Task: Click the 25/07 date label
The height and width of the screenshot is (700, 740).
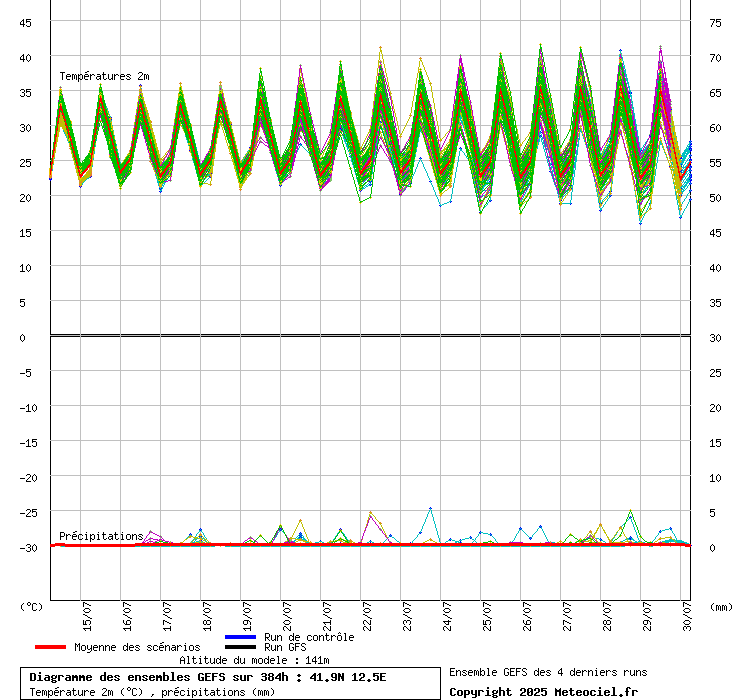Action: 487,616
